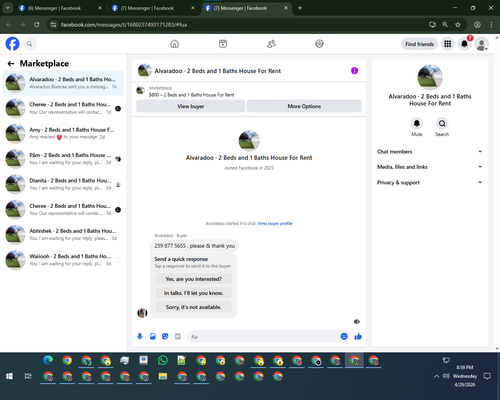Open the purple conversation info icon
Viewport: 500px width, 400px height.
(354, 71)
